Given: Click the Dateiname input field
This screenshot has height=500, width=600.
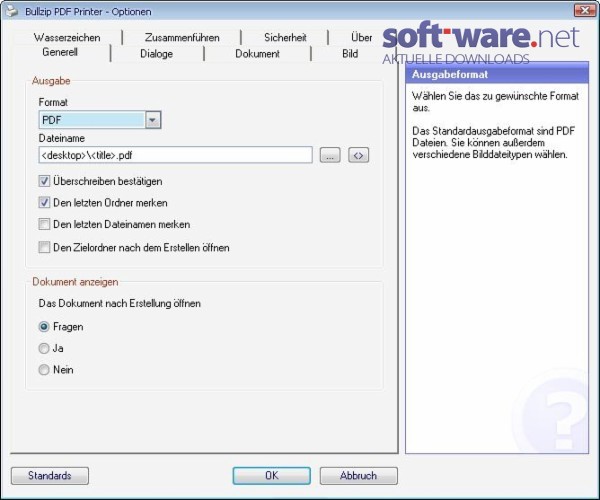Looking at the screenshot, I should 175,155.
